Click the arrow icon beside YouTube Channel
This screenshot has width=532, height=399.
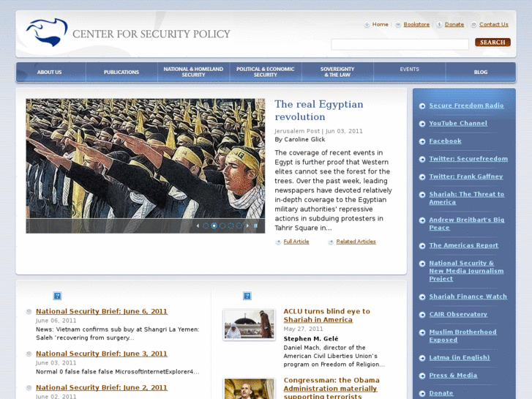click(x=422, y=124)
